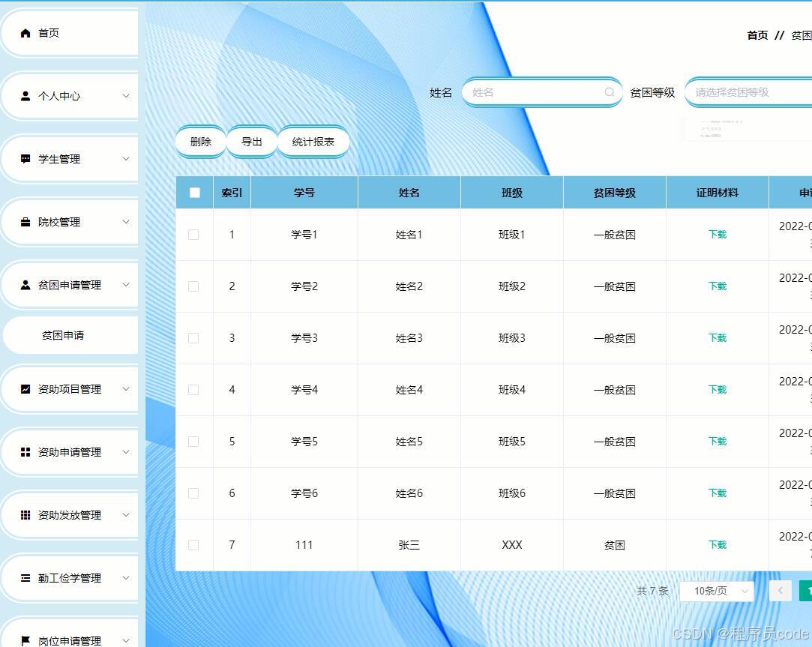Image resolution: width=812 pixels, height=647 pixels.
Task: Select the 勤工俭学管理 menu label
Action: 70,578
